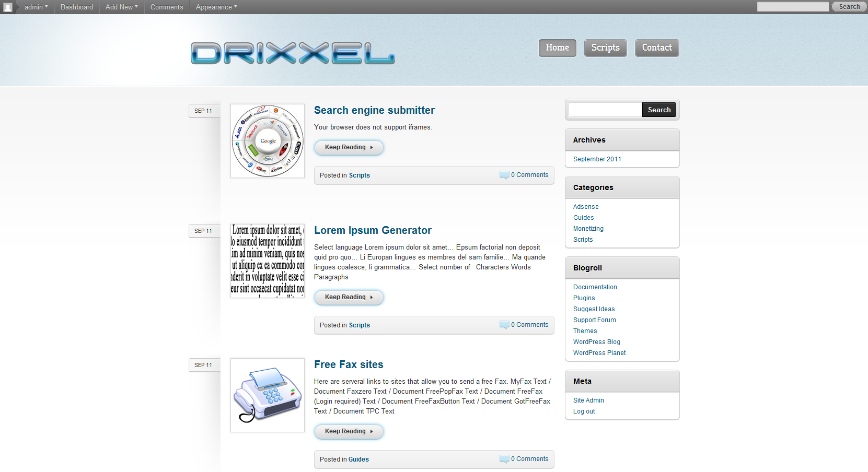
Task: Click the admin bar Search button
Action: pyautogui.click(x=849, y=6)
